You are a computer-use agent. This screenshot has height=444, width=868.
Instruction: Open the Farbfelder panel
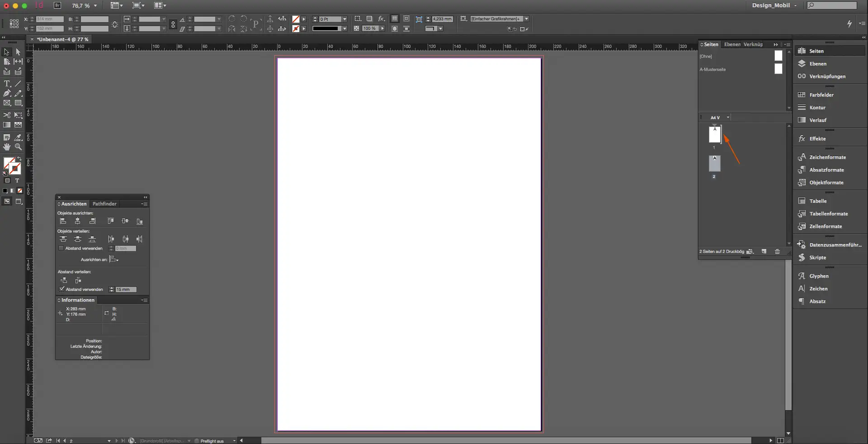(821, 95)
